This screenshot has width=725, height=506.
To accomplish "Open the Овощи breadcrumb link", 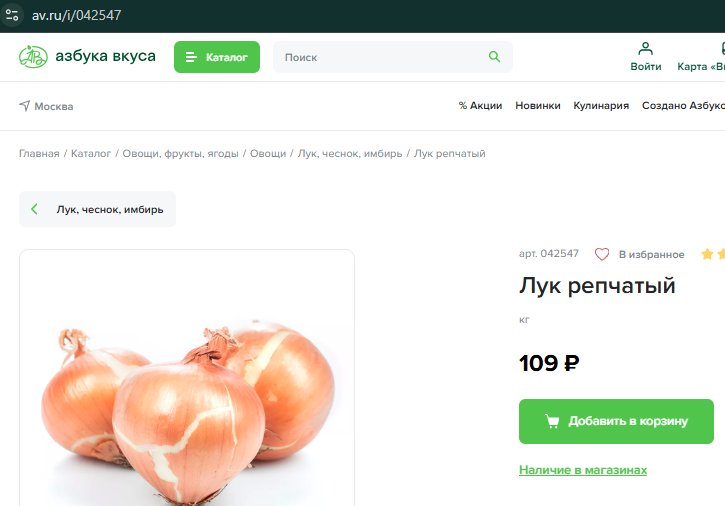I will [x=268, y=154].
